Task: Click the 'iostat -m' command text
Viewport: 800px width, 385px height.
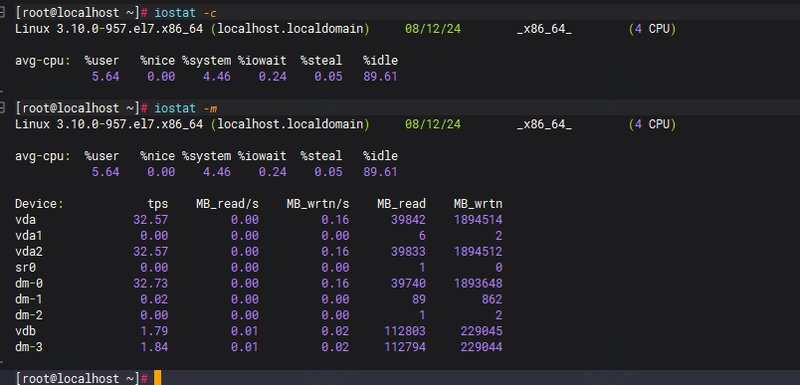Action: pos(186,108)
